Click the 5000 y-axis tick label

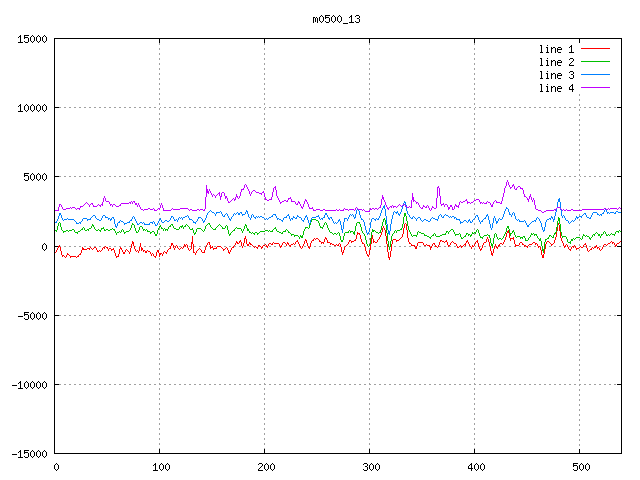click(x=34, y=177)
